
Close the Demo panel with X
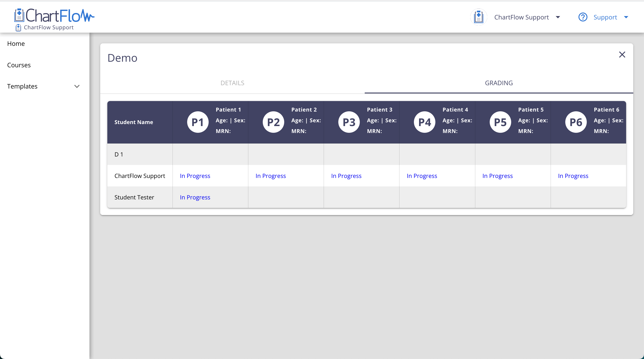coord(622,55)
